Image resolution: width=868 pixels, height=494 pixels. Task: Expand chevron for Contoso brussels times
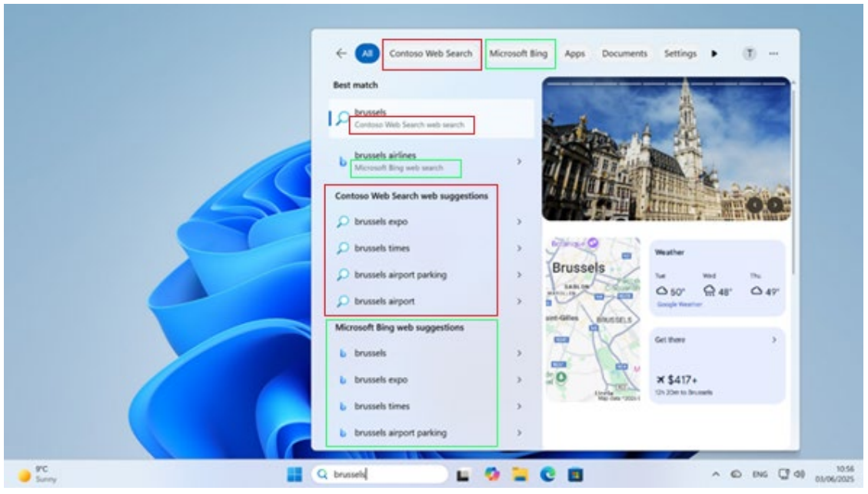pyautogui.click(x=519, y=248)
